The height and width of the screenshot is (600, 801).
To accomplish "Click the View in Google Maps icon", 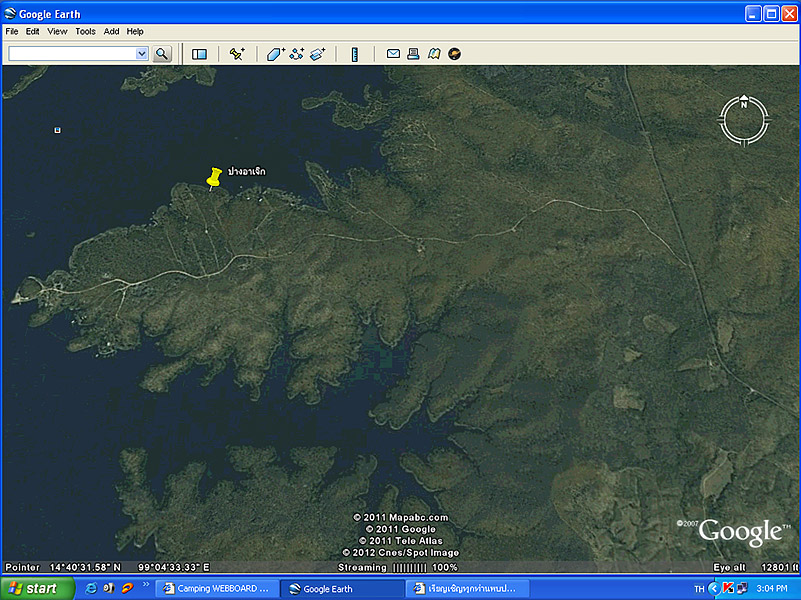I will [434, 54].
